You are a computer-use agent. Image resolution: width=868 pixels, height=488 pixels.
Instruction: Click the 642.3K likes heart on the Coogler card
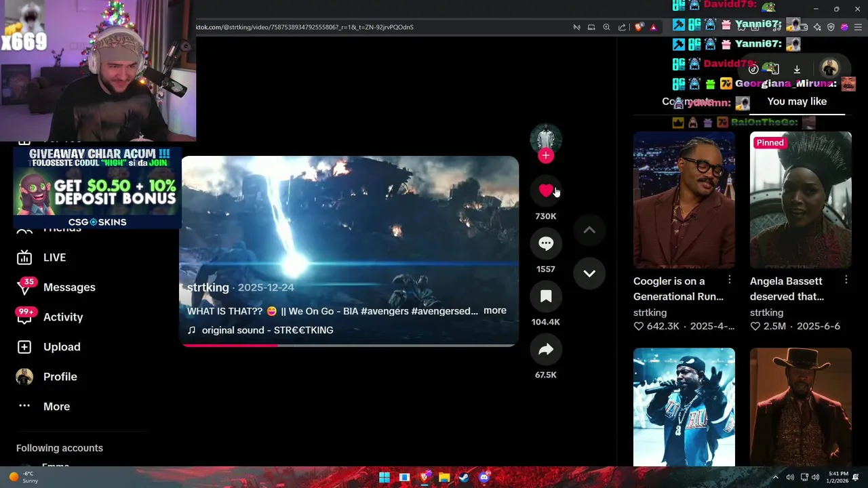pyautogui.click(x=638, y=326)
